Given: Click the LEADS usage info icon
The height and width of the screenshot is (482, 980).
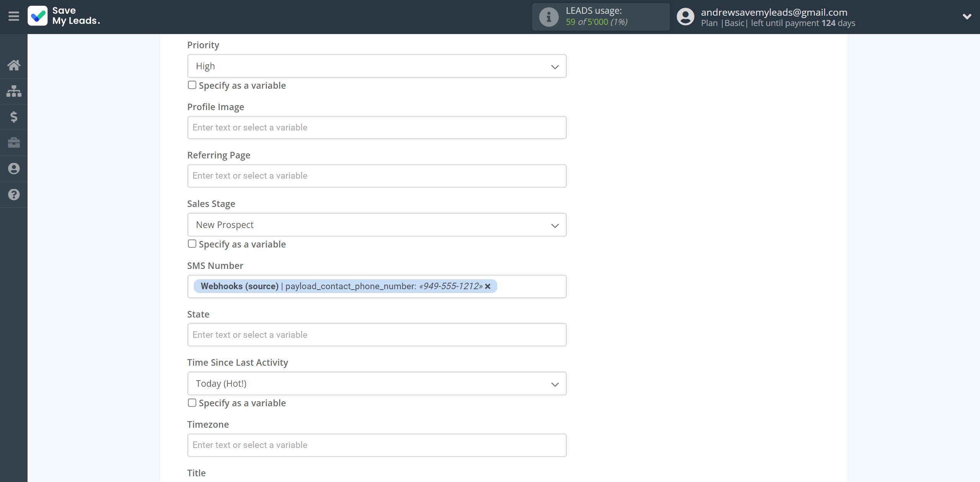Looking at the screenshot, I should [x=549, y=17].
